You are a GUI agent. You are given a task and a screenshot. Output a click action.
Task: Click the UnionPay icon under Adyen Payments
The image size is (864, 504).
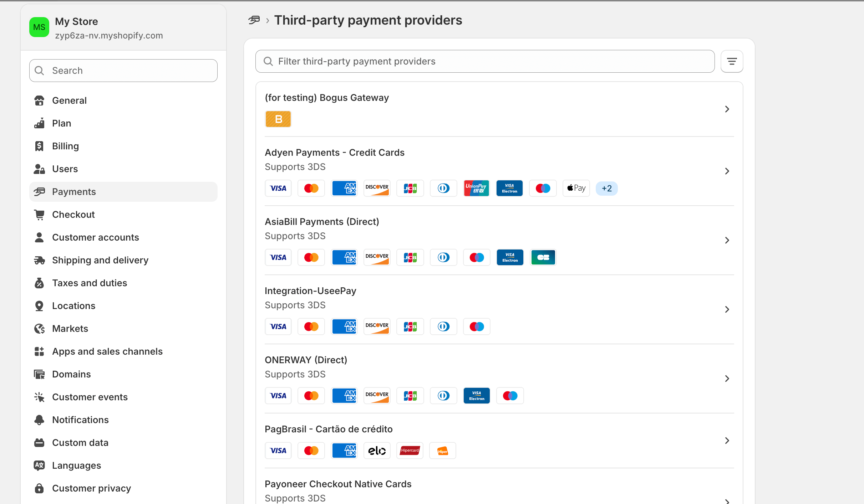point(477,188)
